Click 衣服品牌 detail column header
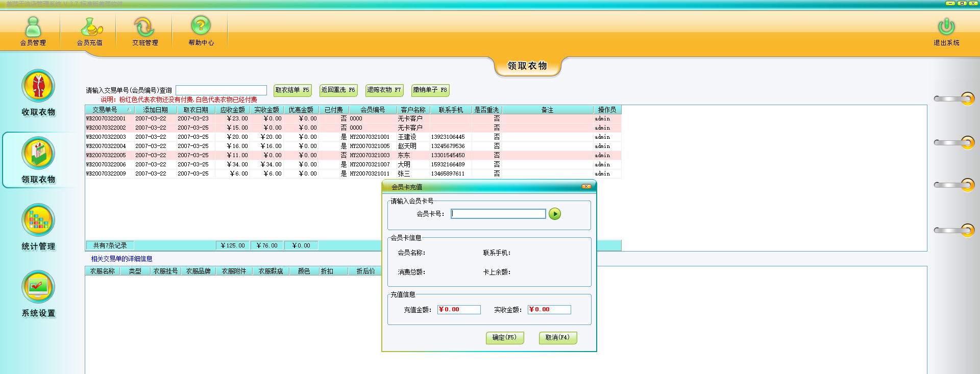The width and height of the screenshot is (980, 374). coord(199,271)
